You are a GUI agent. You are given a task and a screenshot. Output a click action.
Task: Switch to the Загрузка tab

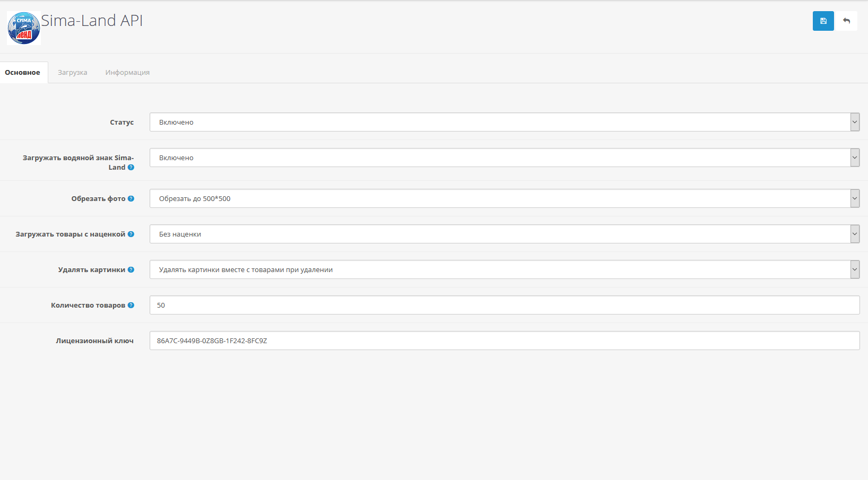73,73
